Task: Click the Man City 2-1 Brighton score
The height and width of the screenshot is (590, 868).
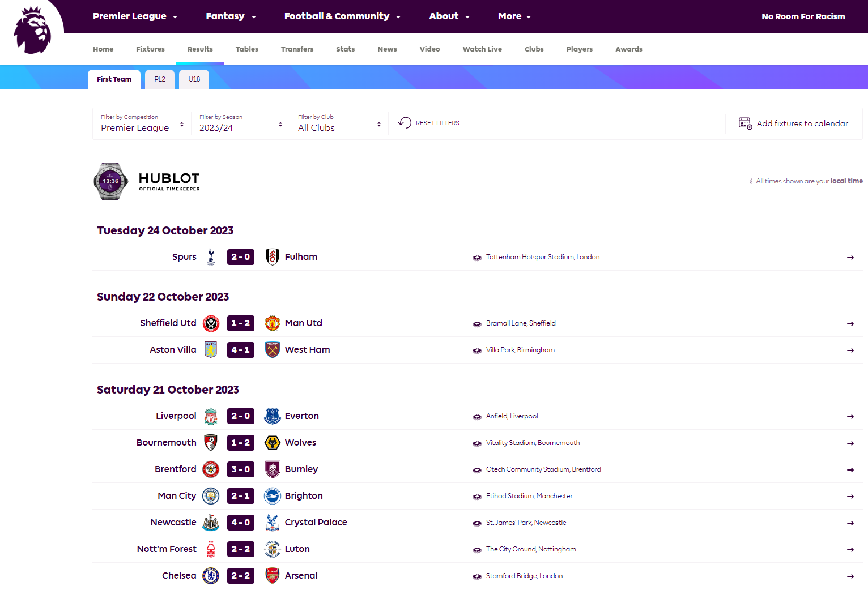Action: (241, 496)
